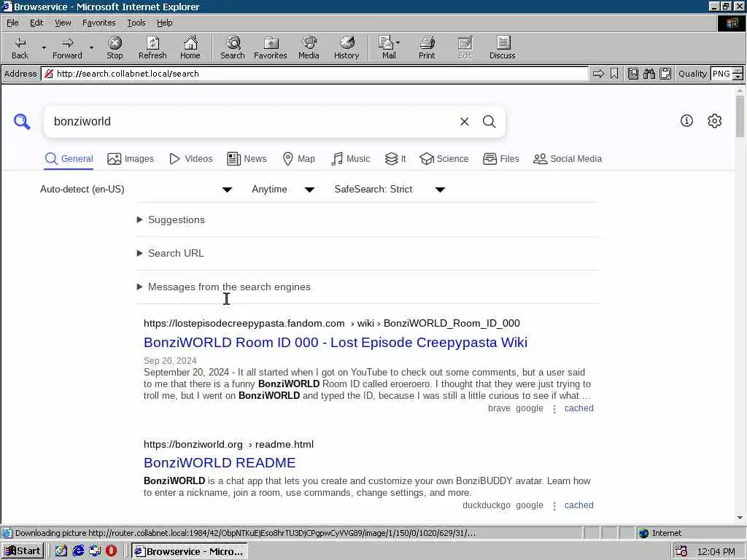
Task: Click the red Opera icon in quick launch
Action: pos(111,551)
